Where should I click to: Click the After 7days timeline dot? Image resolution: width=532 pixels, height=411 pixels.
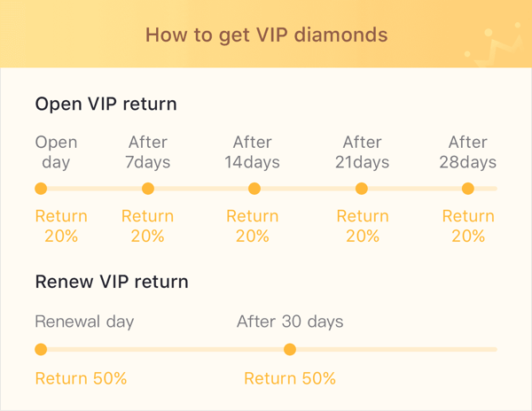tap(148, 189)
